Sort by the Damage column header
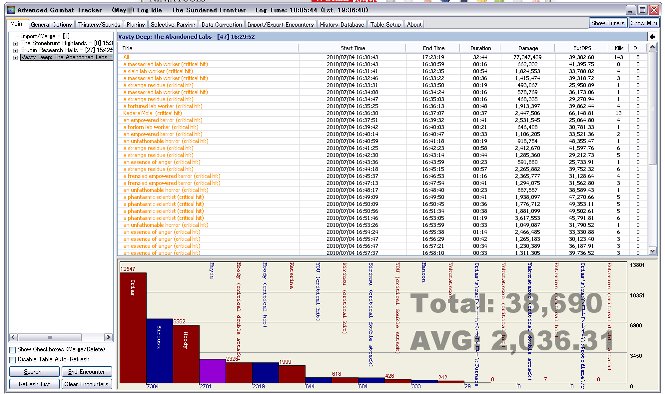 click(528, 48)
